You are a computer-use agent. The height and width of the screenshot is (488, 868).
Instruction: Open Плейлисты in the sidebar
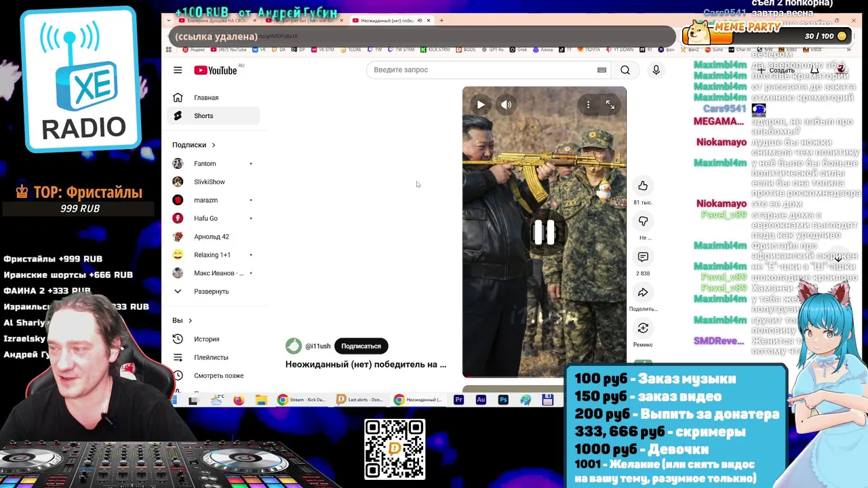(214, 357)
